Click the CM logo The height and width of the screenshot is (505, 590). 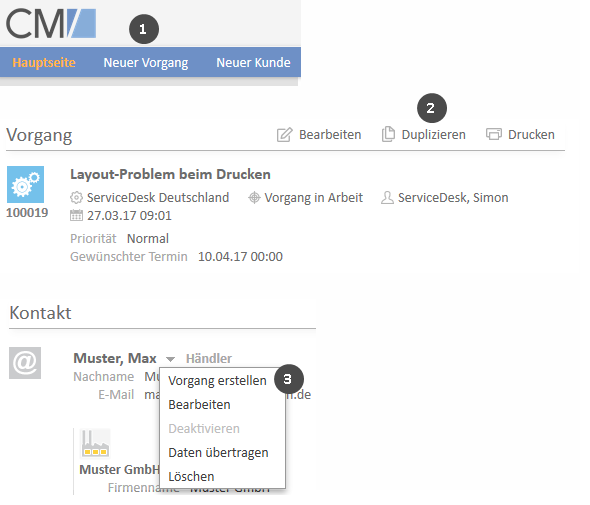pyautogui.click(x=51, y=24)
